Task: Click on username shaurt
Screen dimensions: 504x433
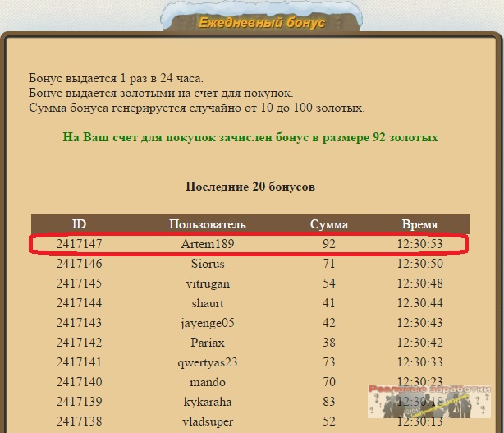Action: click(207, 303)
